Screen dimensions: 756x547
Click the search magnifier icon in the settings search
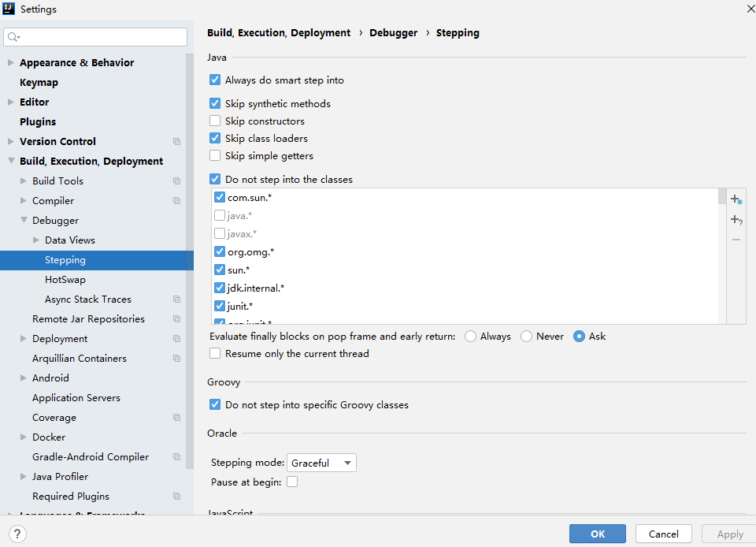click(13, 37)
